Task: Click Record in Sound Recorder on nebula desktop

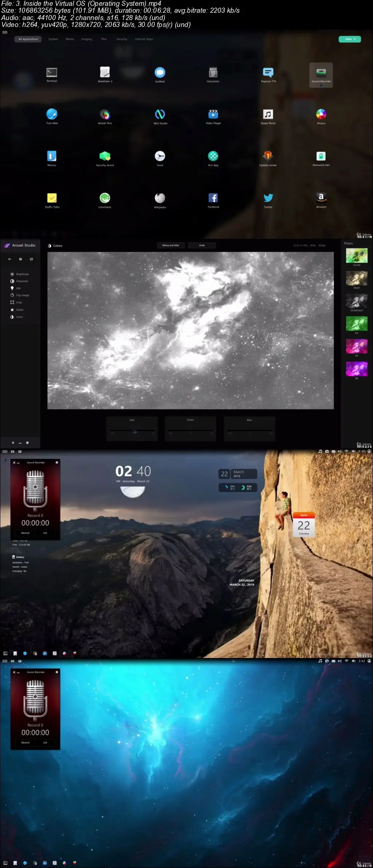Action: (x=25, y=743)
